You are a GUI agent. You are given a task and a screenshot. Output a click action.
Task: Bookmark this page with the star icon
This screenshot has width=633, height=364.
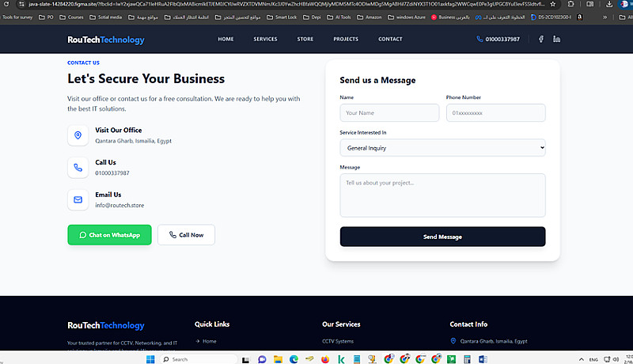click(552, 4)
